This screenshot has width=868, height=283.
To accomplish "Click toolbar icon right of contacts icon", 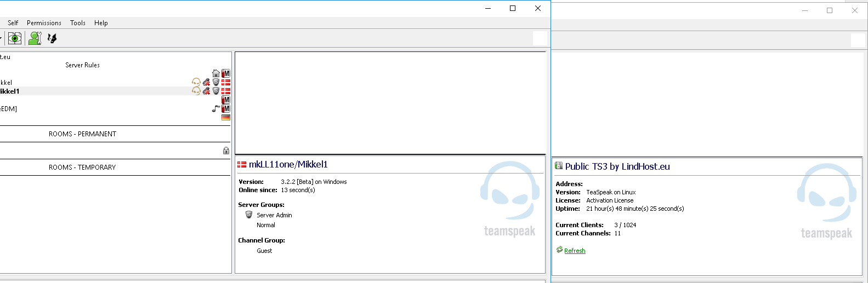I will click(x=52, y=38).
